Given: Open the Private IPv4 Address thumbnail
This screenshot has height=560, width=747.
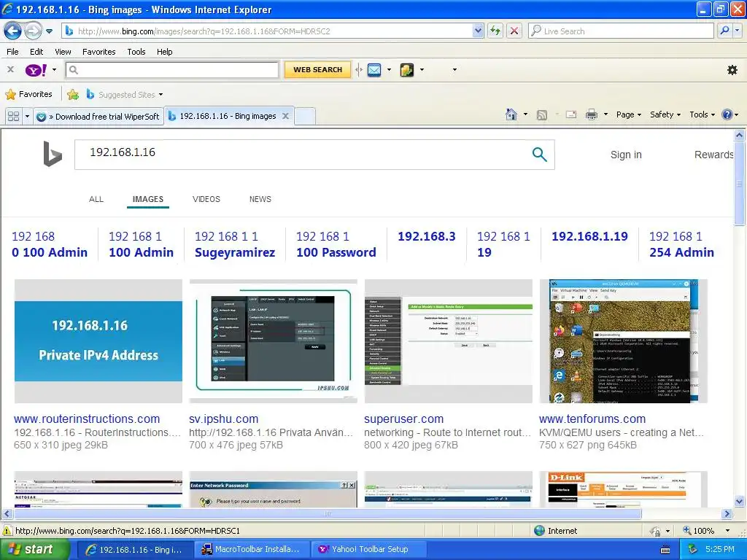Looking at the screenshot, I should [98, 341].
